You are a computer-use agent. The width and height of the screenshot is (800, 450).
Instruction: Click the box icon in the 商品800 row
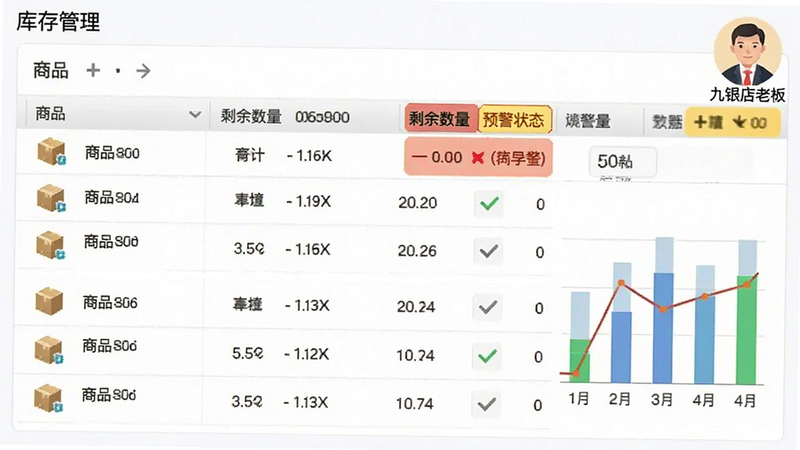click(x=51, y=152)
